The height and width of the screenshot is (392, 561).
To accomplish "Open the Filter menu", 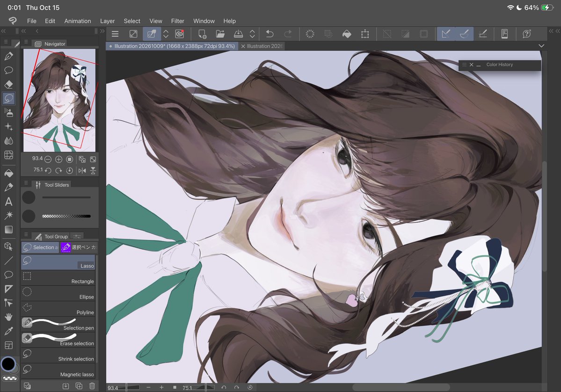I will [x=177, y=21].
